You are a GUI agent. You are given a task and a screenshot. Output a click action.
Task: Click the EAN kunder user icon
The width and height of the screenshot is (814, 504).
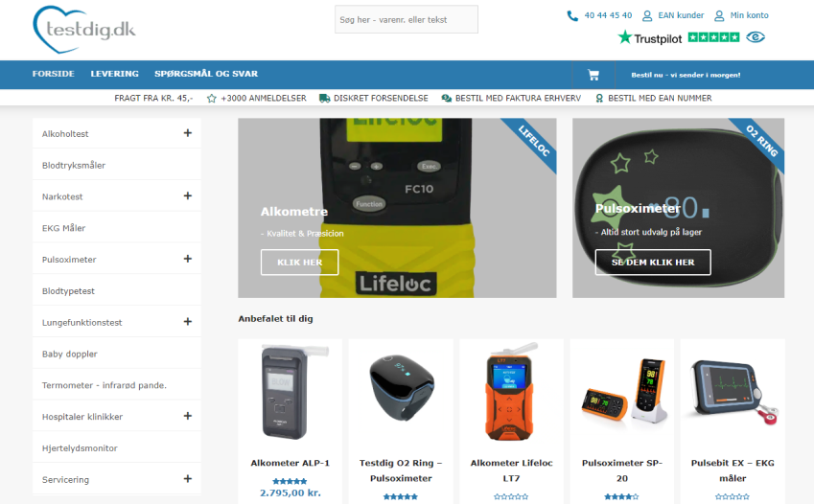[647, 15]
